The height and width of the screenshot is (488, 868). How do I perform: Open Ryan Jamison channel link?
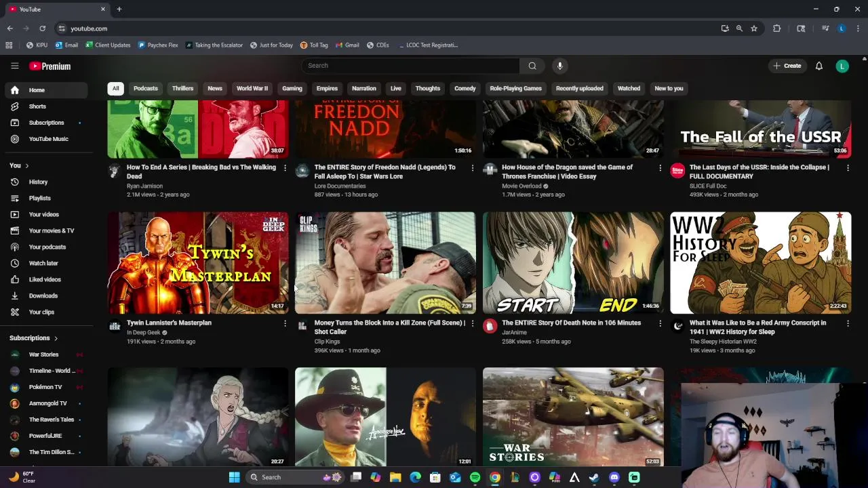tap(144, 186)
